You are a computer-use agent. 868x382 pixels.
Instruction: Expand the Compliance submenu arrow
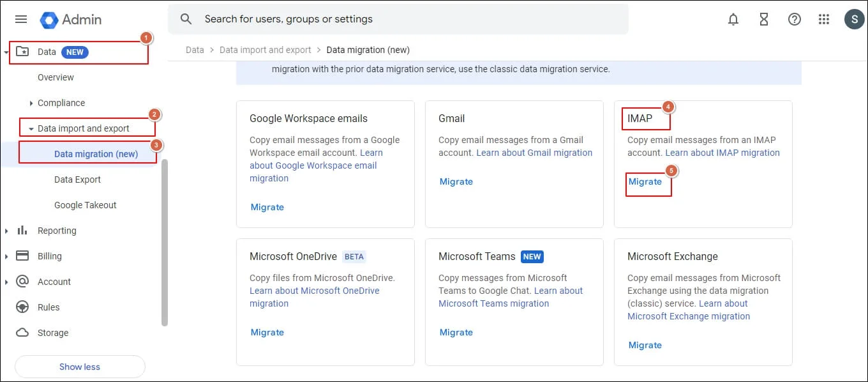(31, 103)
